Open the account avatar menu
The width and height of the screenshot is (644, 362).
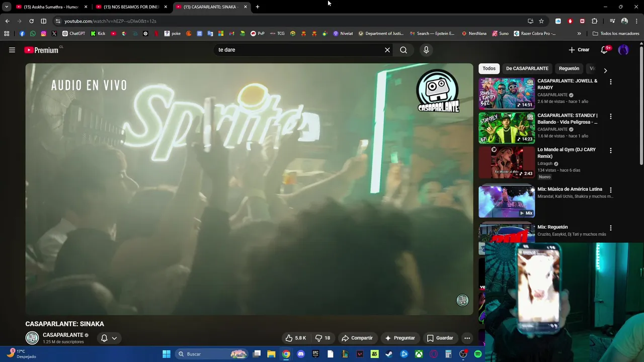pos(623,50)
